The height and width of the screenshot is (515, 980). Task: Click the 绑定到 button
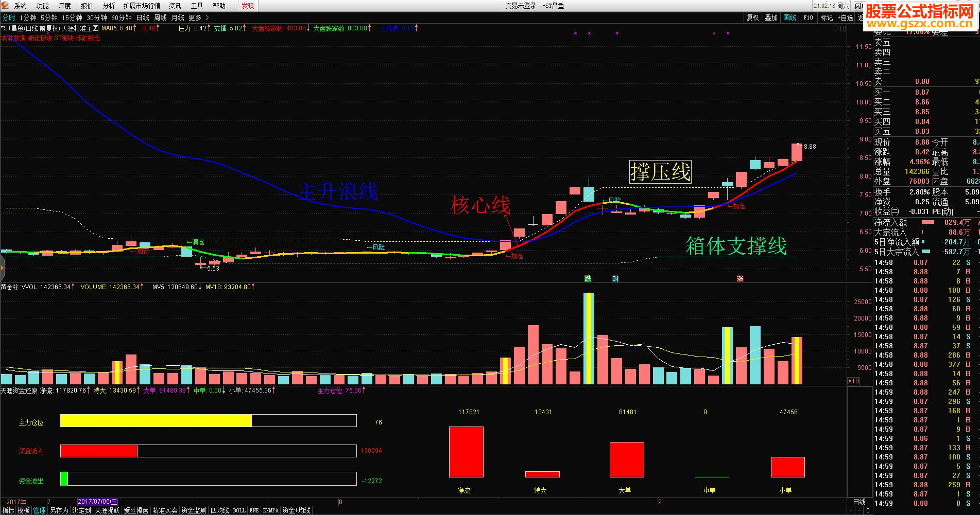[x=81, y=510]
